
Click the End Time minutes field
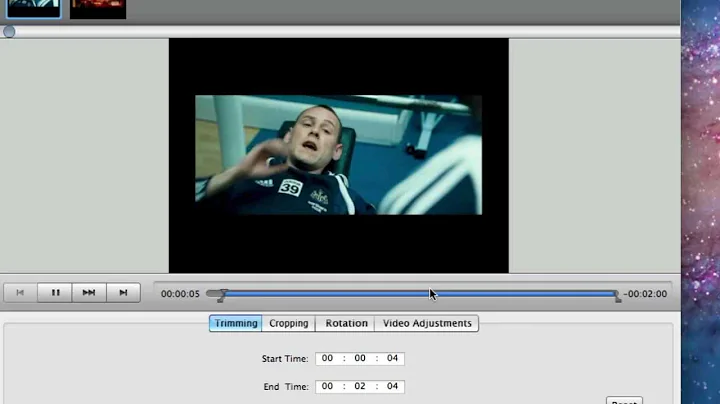[360, 386]
